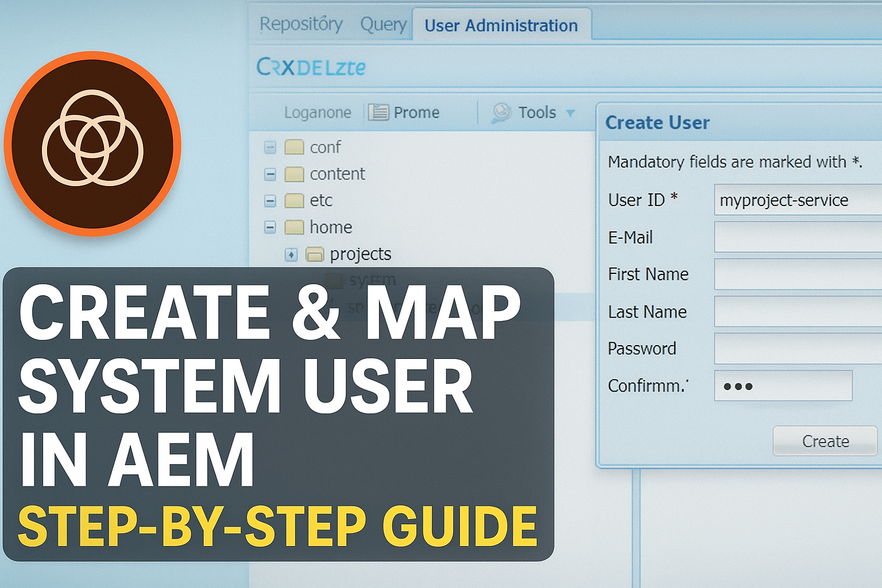This screenshot has width=882, height=588.
Task: Open the Tools dropdown arrow
Action: [x=570, y=113]
